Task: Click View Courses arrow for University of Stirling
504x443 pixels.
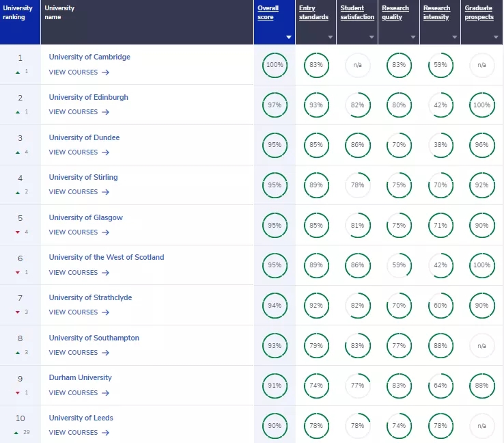Action: [105, 192]
